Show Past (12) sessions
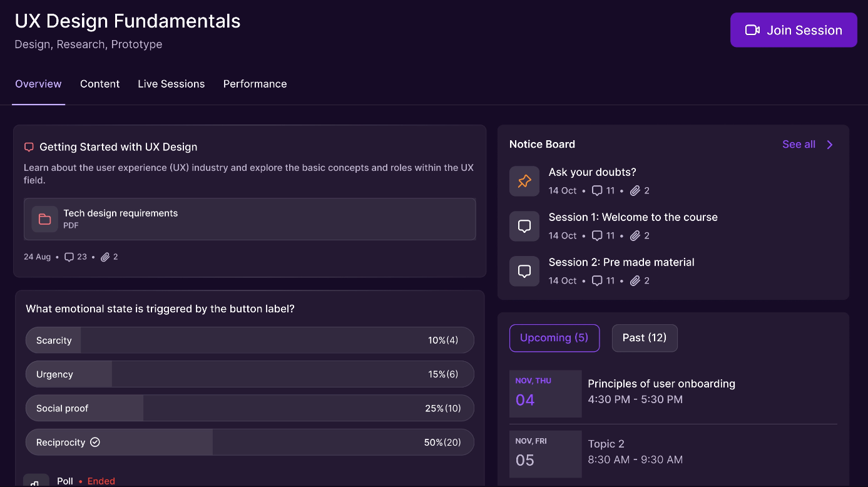Screen dimensions: 868x487 click(644, 338)
